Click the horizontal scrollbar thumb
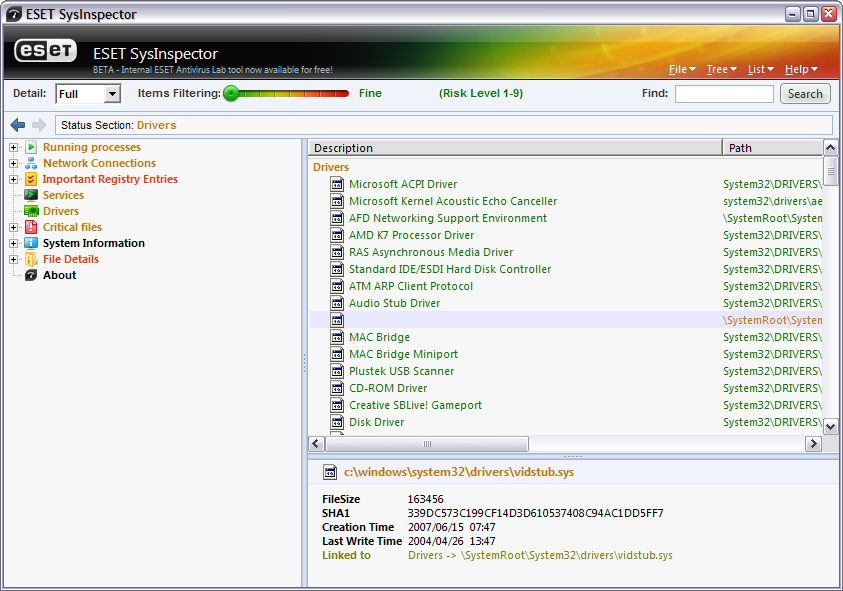This screenshot has width=843, height=591. tap(427, 444)
